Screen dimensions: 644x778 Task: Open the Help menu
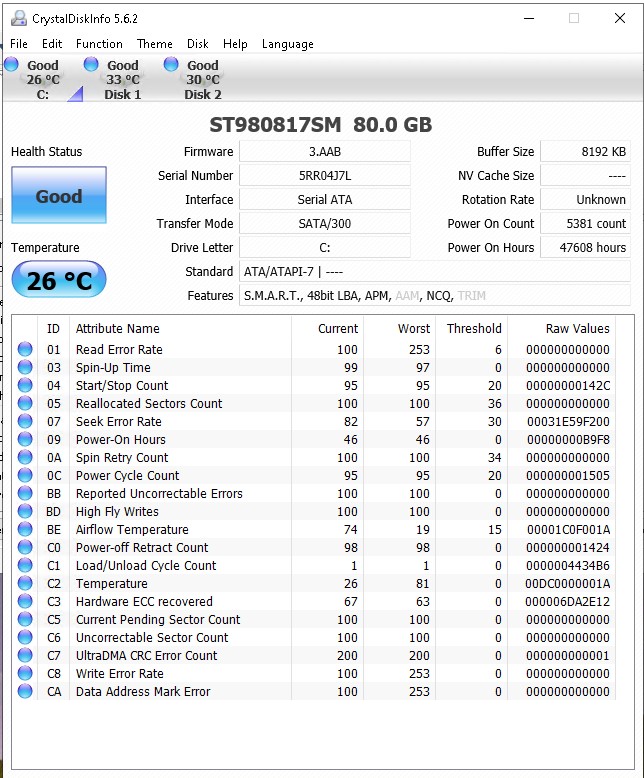point(235,44)
